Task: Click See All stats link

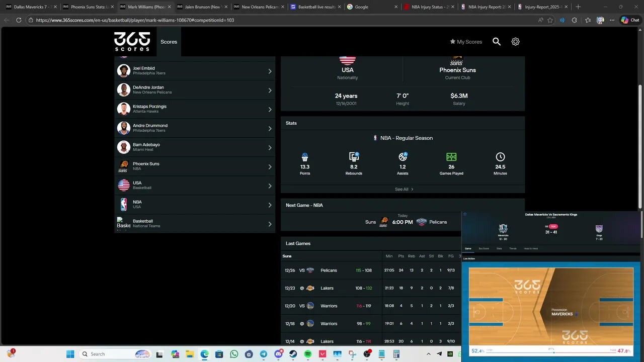Action: [404, 190]
